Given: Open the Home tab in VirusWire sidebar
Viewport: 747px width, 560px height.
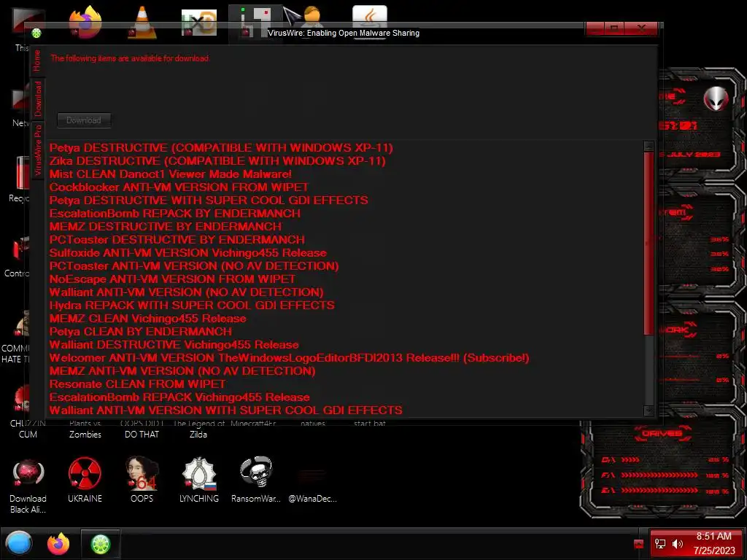Looking at the screenshot, I should click(x=37, y=61).
